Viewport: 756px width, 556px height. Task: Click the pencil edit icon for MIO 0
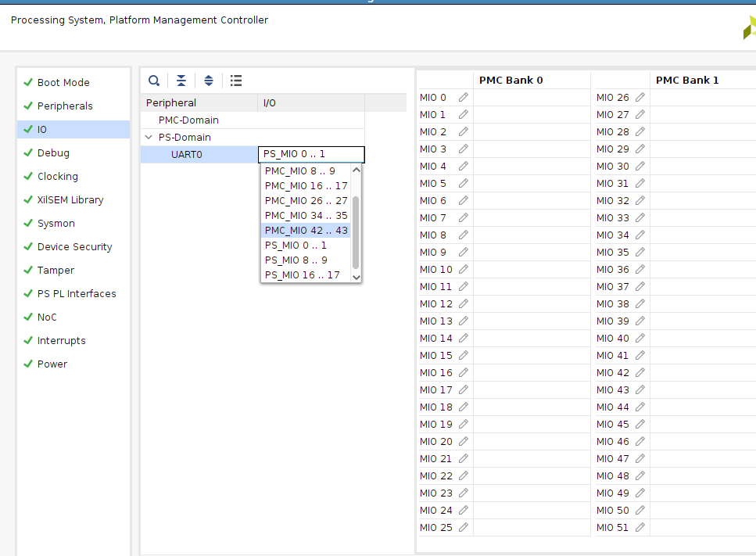[464, 97]
